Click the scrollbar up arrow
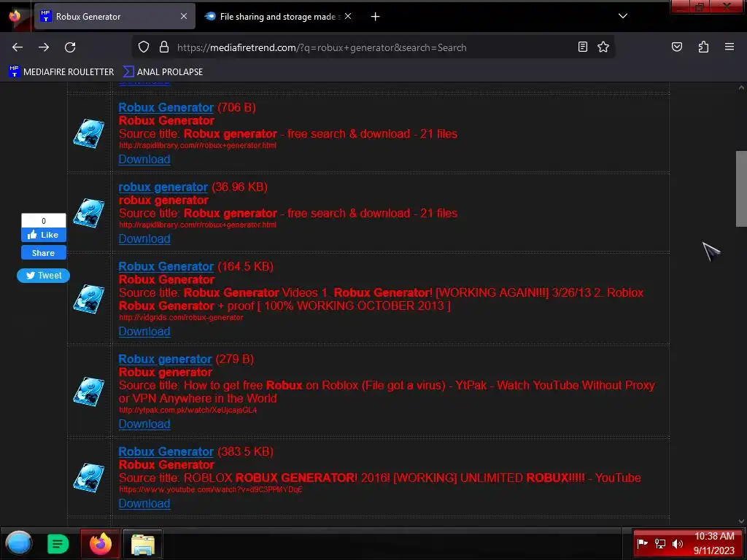The image size is (747, 560). pos(741,87)
